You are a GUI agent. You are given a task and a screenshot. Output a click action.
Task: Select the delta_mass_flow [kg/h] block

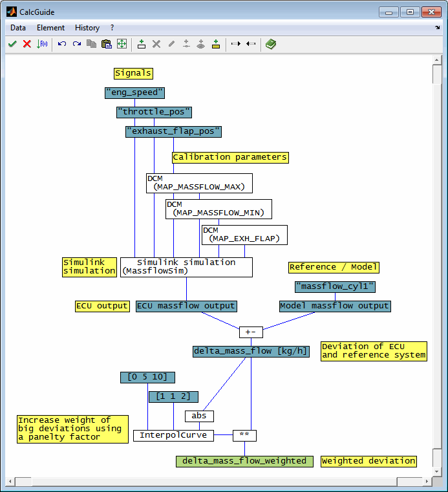(x=251, y=352)
